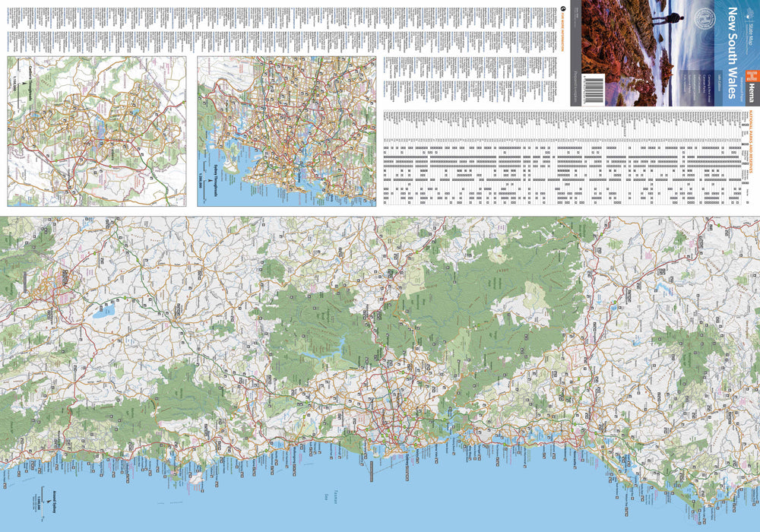This screenshot has height=532, width=760.
Task: Click the Around Sydney scale label
Action: point(54,503)
